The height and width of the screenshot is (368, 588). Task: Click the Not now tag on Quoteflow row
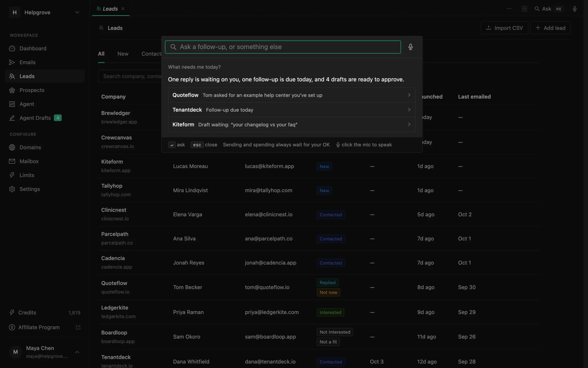[328, 292]
